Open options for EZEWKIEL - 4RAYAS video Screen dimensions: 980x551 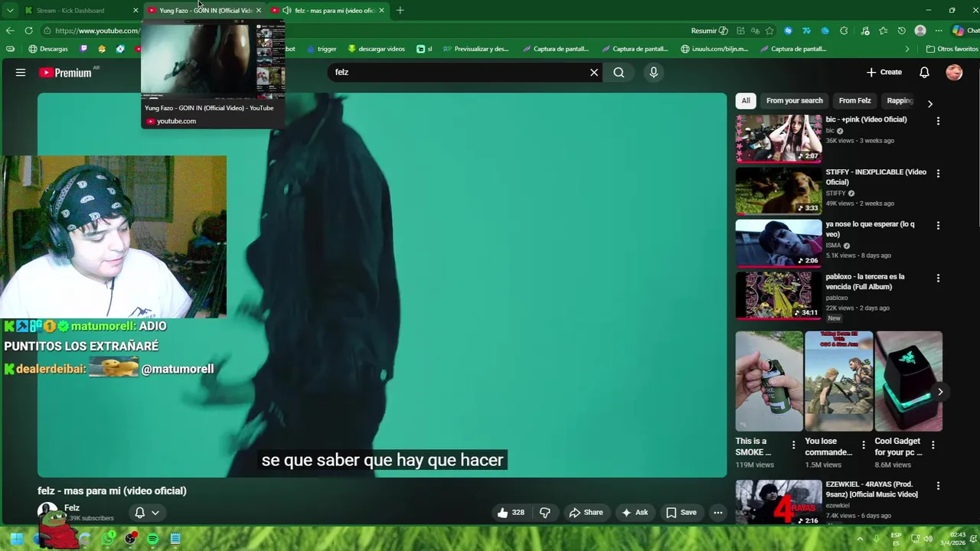[938, 486]
